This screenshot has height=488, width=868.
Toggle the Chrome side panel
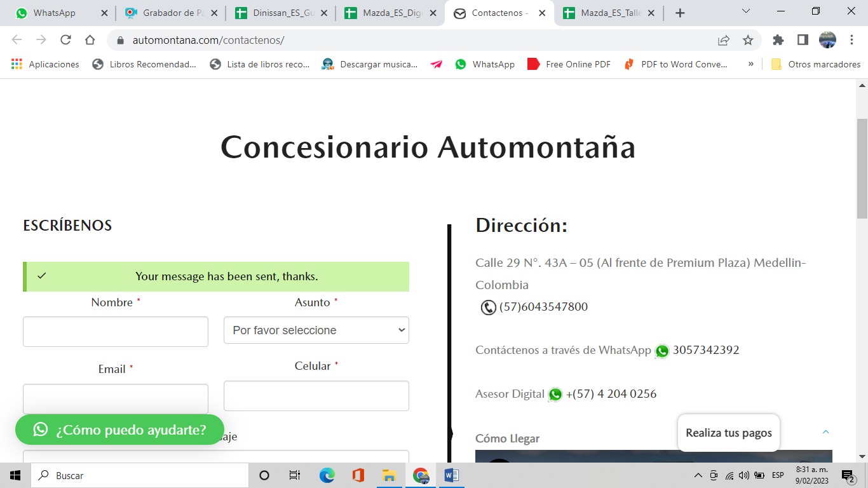tap(803, 40)
